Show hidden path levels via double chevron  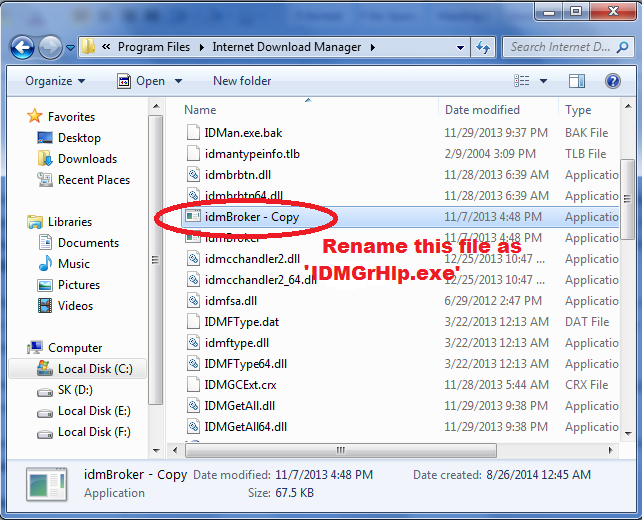click(x=106, y=47)
